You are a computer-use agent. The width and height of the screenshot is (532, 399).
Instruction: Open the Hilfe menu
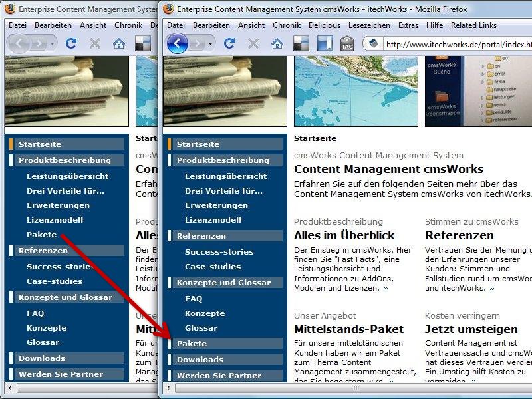(x=435, y=25)
